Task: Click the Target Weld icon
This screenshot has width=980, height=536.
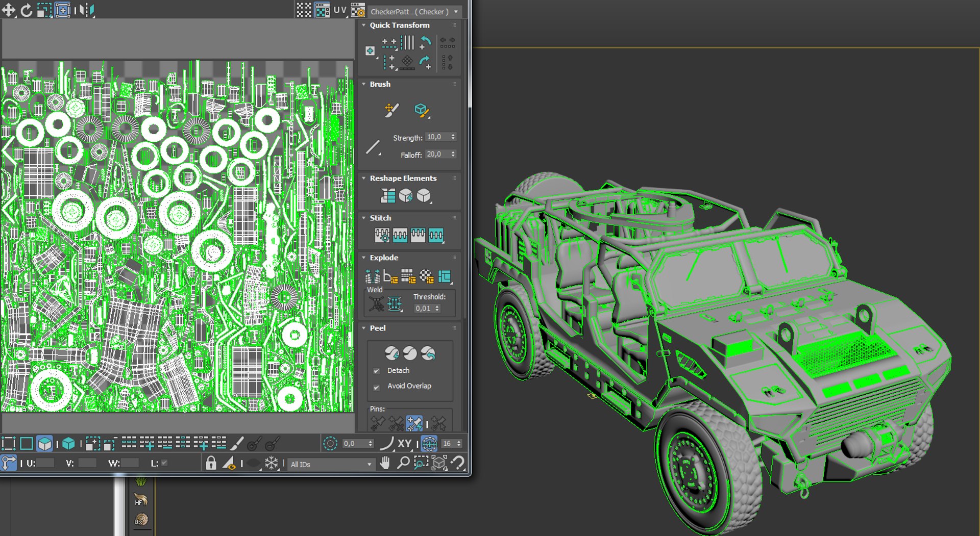Action: (376, 304)
